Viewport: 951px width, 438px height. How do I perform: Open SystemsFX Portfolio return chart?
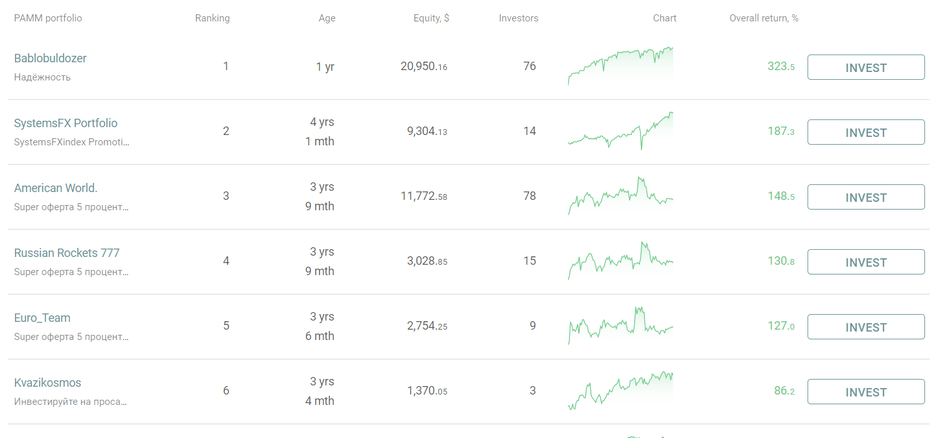coord(620,131)
